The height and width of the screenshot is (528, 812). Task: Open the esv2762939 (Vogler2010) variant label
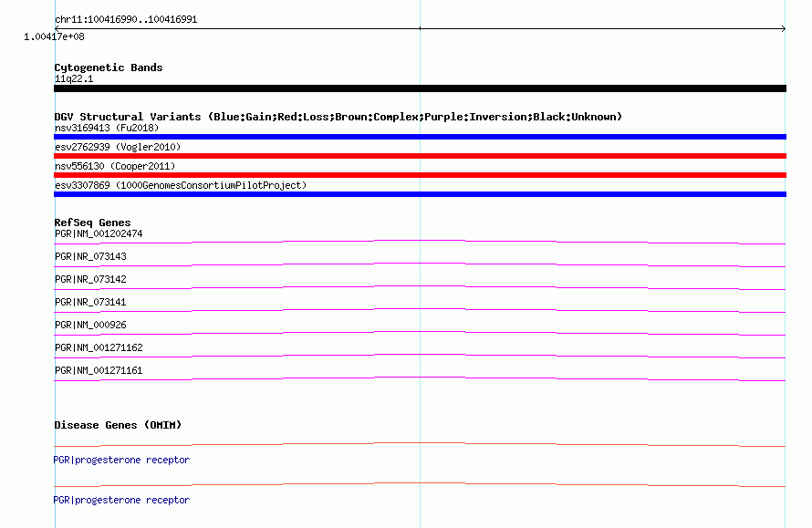pos(118,147)
